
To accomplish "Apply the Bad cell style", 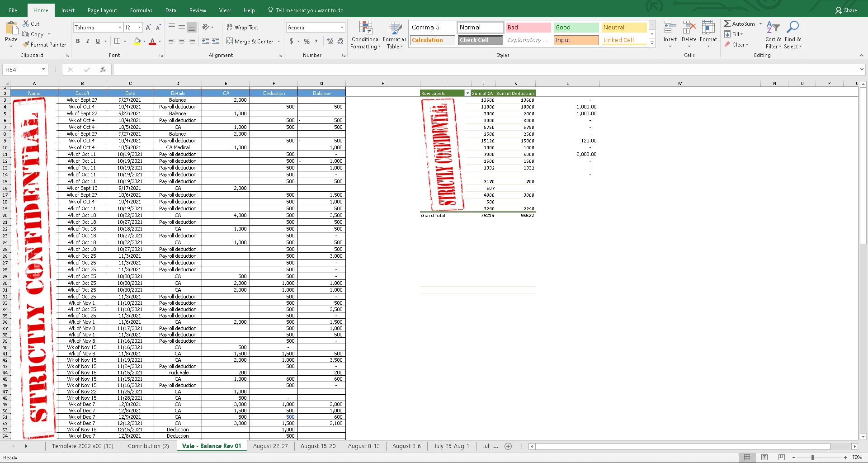I will click(x=528, y=27).
